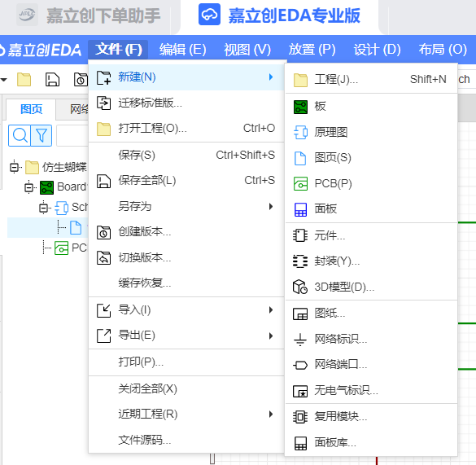Click 缓存恢复... menu item

coord(186,283)
